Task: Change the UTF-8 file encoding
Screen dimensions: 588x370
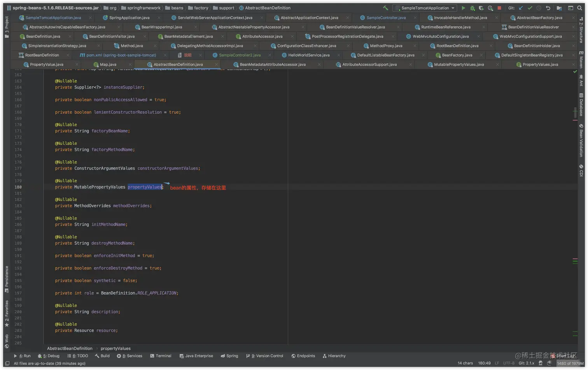Action: (509, 363)
